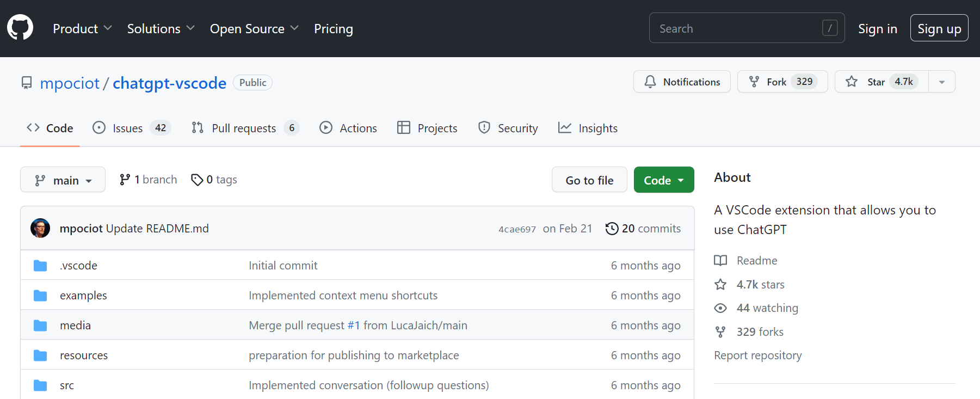View the 329 forks list

[760, 332]
